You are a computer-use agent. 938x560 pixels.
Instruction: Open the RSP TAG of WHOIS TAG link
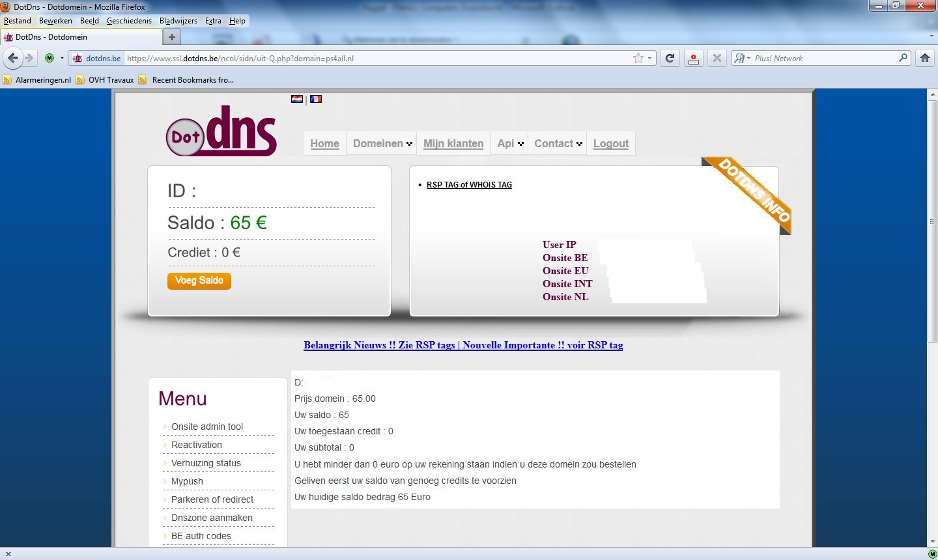pyautogui.click(x=469, y=185)
